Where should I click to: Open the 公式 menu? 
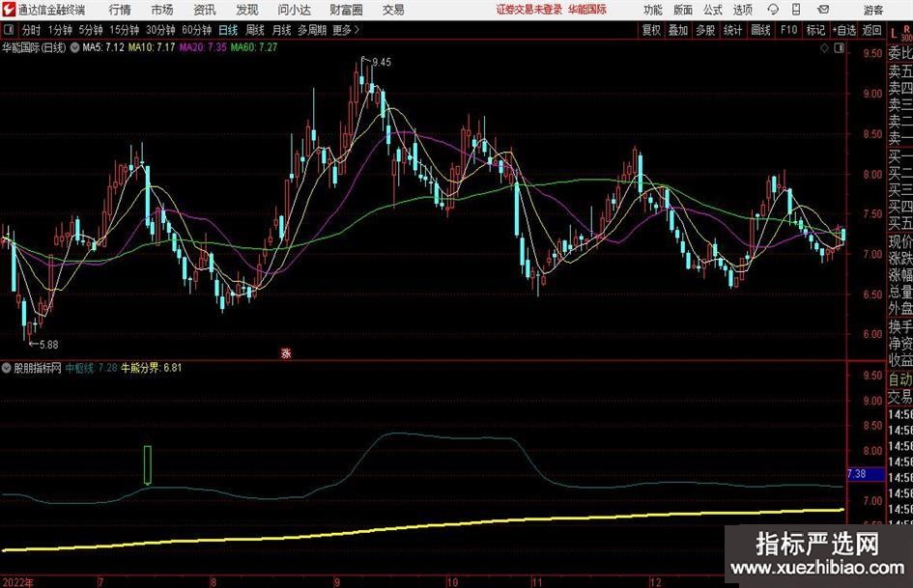pyautogui.click(x=713, y=10)
